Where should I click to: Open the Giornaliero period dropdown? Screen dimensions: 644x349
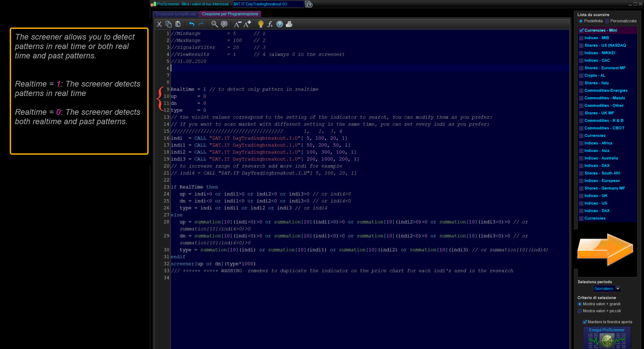pos(607,289)
